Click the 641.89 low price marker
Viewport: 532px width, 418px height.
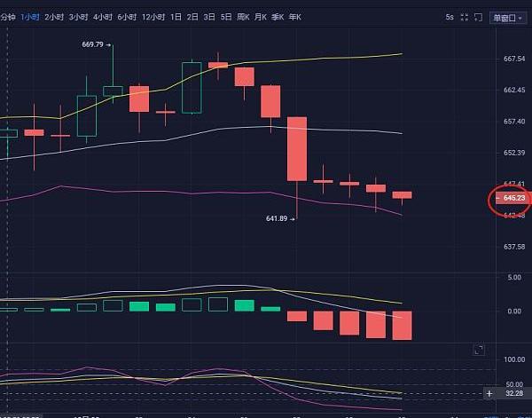click(x=278, y=218)
